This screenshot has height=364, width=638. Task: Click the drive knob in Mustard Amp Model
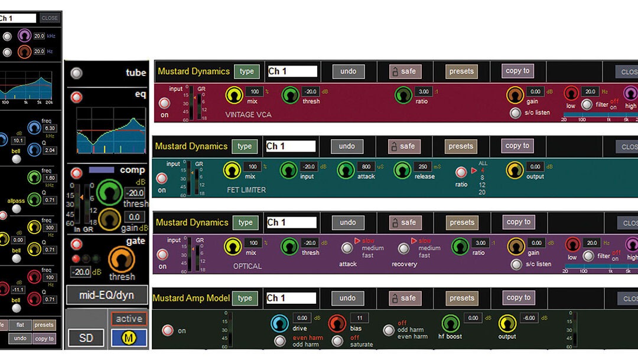tap(280, 323)
